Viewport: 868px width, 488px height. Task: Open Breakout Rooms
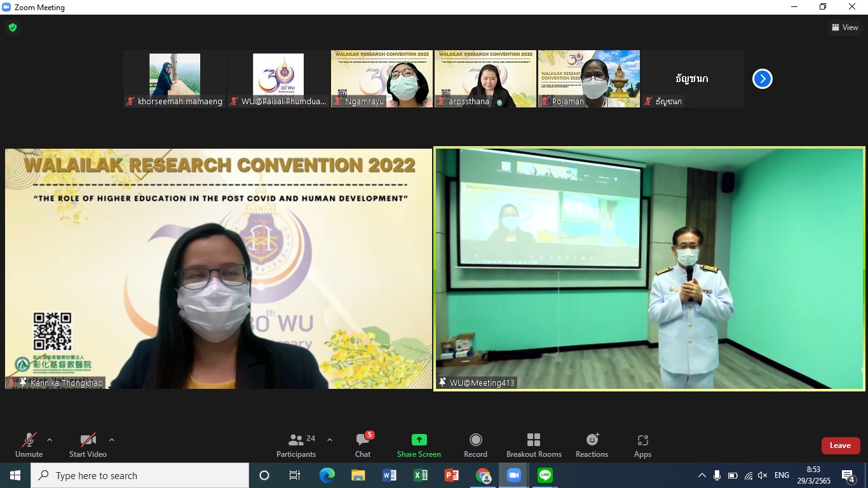534,445
